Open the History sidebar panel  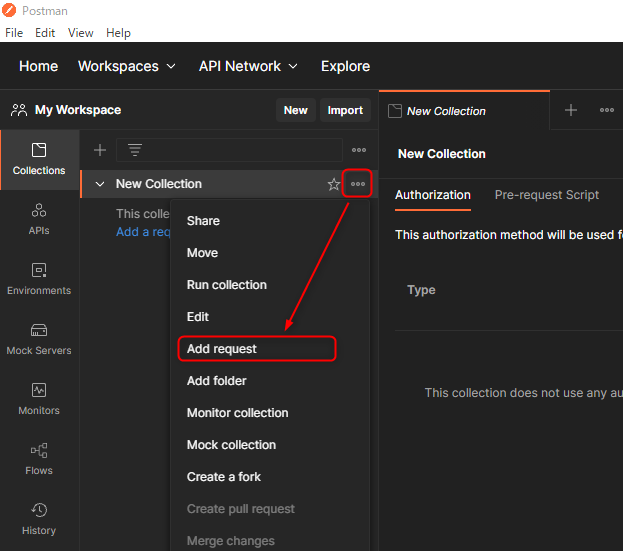click(x=39, y=520)
